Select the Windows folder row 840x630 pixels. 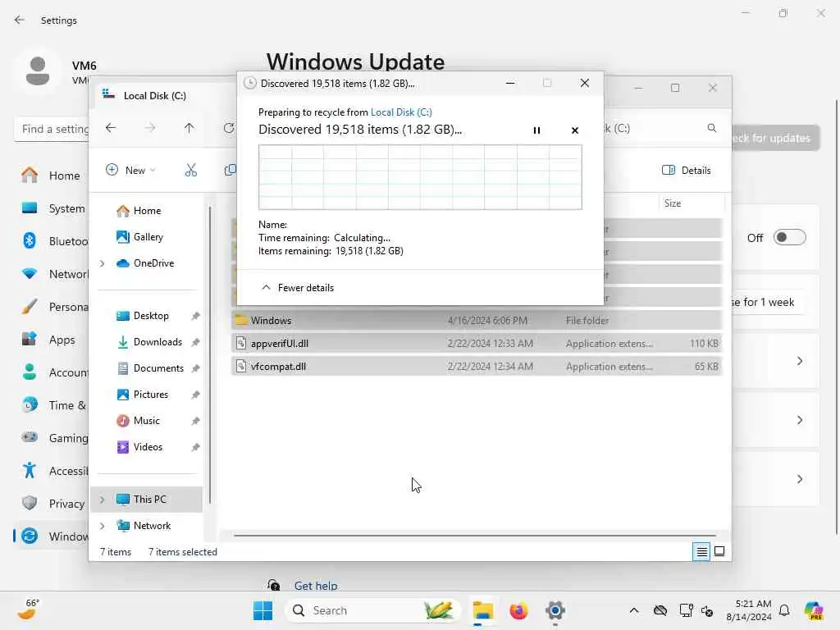(477, 321)
